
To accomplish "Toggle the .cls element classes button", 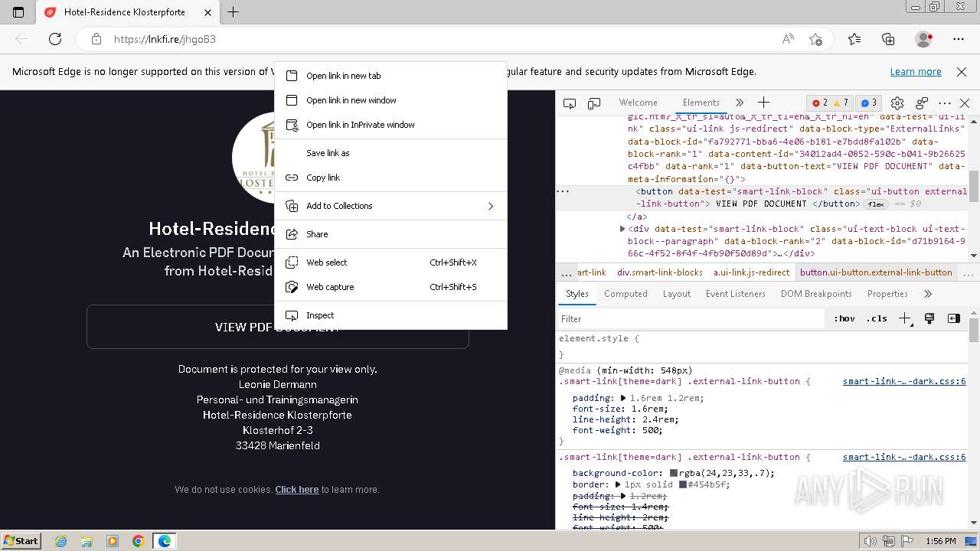I will tap(877, 319).
